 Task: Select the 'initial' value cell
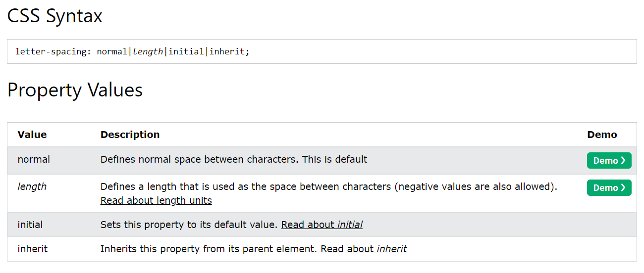[x=30, y=225]
